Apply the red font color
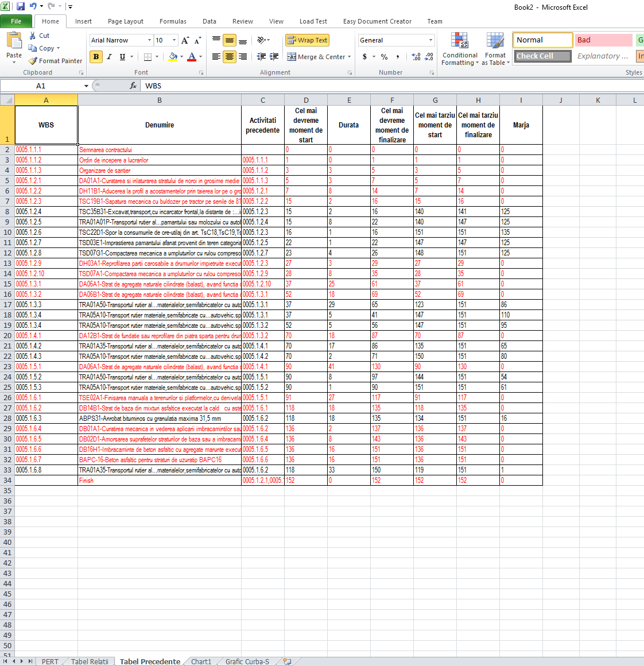Screen dimensions: 644x666 tap(192, 56)
